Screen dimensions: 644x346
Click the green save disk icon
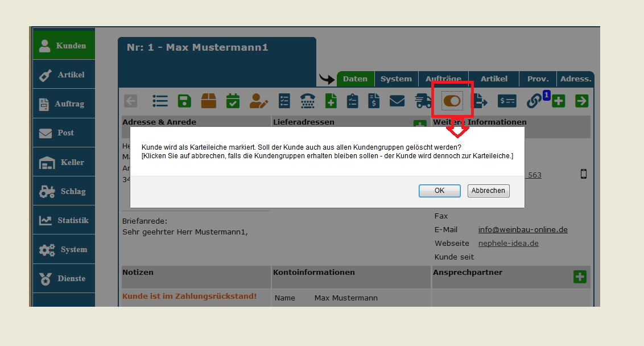[184, 101]
